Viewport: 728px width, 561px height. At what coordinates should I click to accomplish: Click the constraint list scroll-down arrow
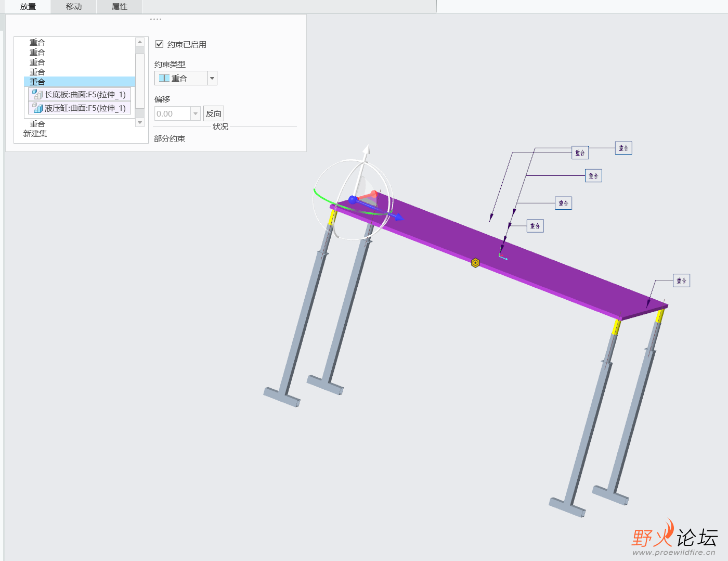point(140,122)
